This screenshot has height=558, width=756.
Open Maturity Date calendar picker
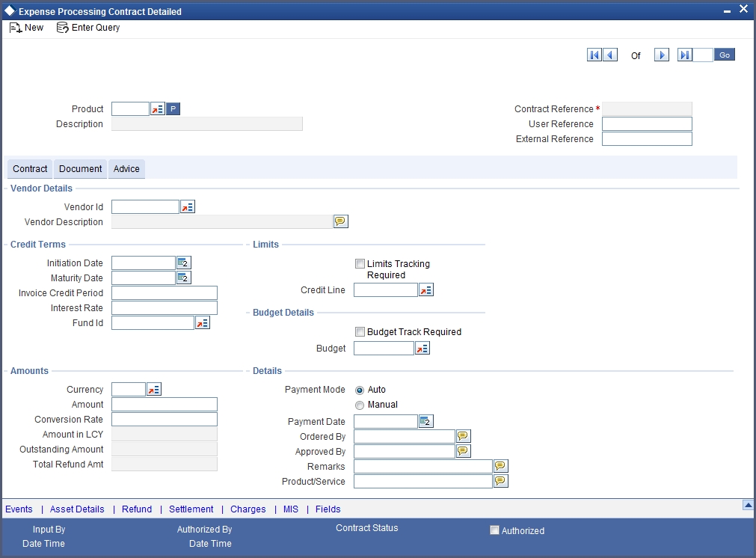tap(184, 278)
